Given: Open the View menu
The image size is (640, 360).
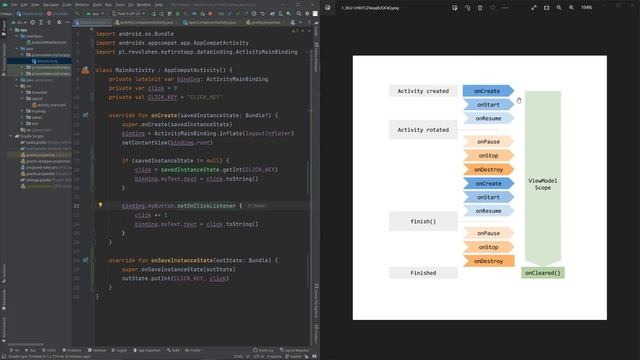Looking at the screenshot, I should click(x=35, y=5).
